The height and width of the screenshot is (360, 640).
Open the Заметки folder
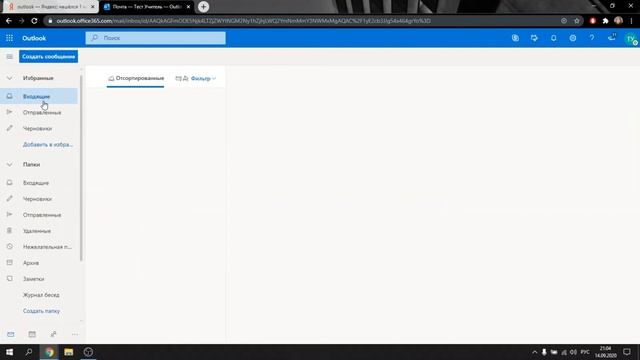click(x=39, y=279)
